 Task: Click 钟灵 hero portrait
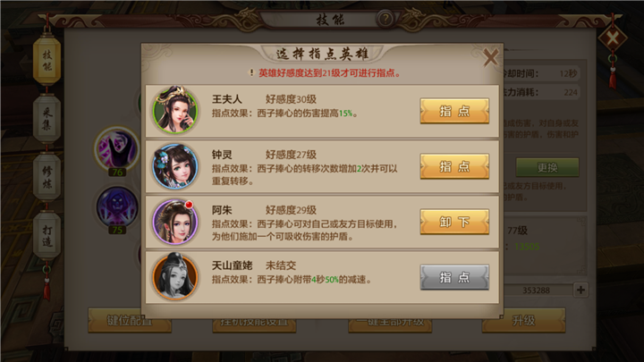click(175, 166)
